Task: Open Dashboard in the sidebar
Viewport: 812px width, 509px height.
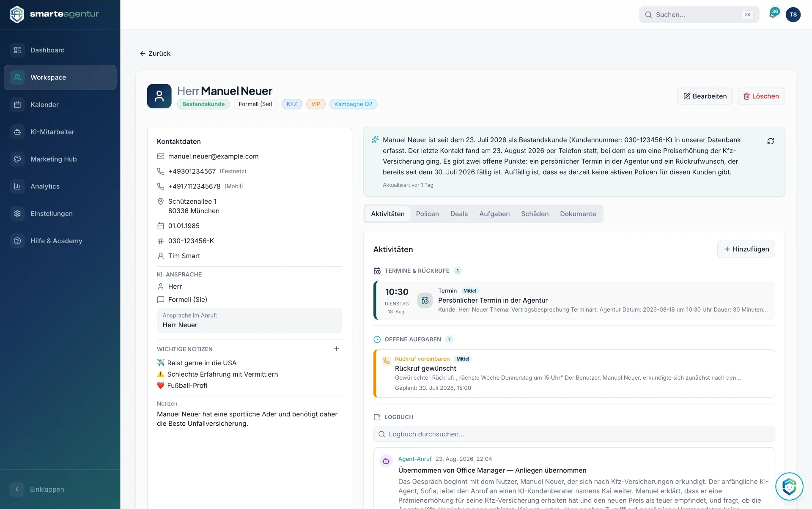Action: pos(60,50)
